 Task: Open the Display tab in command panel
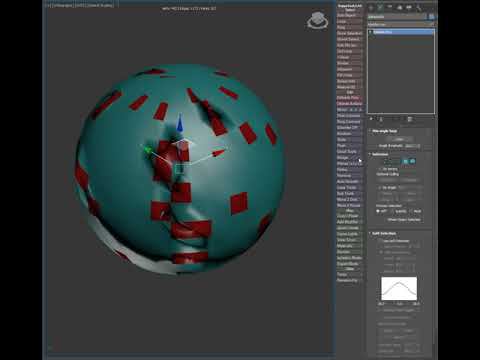pos(409,7)
